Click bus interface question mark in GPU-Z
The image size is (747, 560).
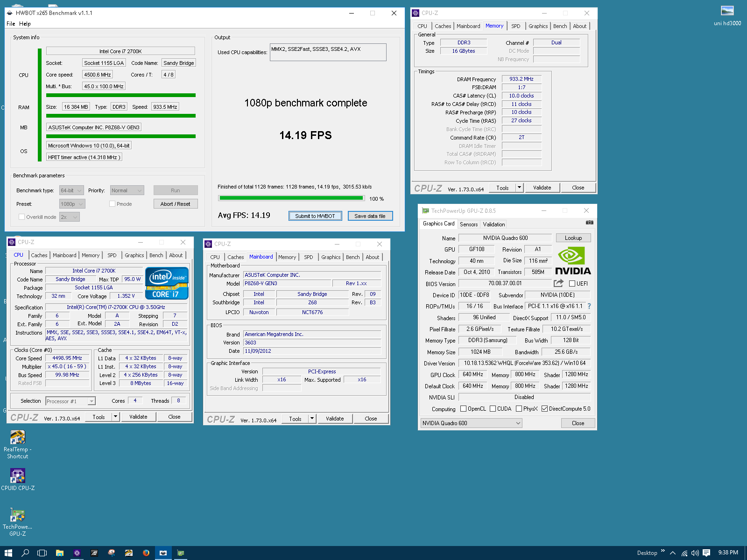tap(589, 306)
